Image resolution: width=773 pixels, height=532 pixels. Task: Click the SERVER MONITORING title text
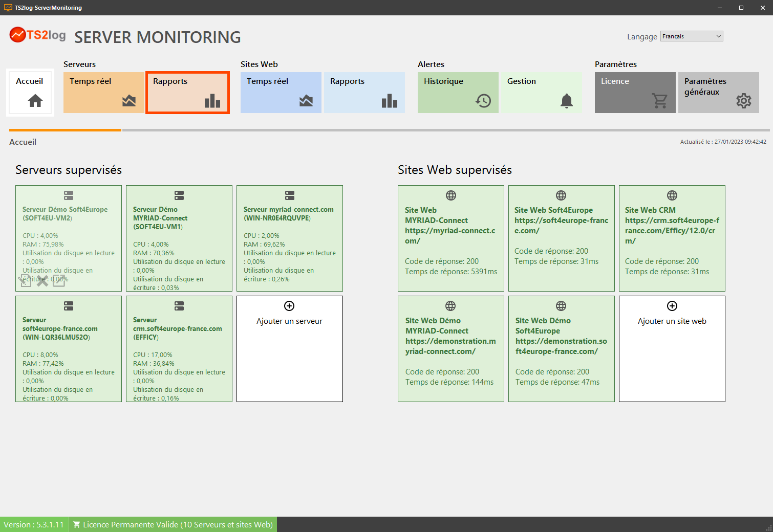pyautogui.click(x=158, y=37)
